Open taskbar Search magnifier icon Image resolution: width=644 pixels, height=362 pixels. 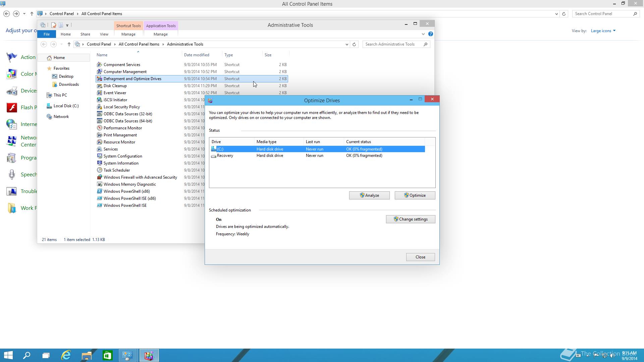click(x=26, y=355)
